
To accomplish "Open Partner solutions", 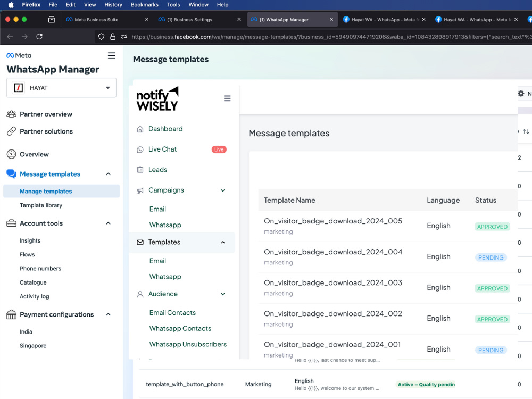I will [x=46, y=131].
